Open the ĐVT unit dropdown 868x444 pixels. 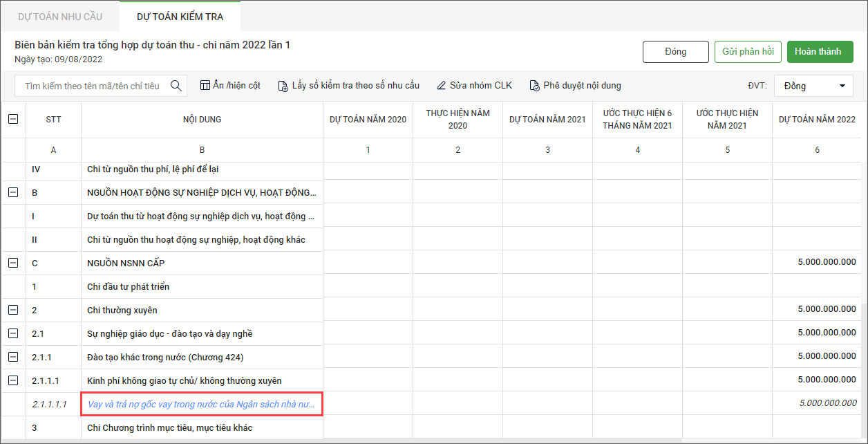[x=813, y=86]
